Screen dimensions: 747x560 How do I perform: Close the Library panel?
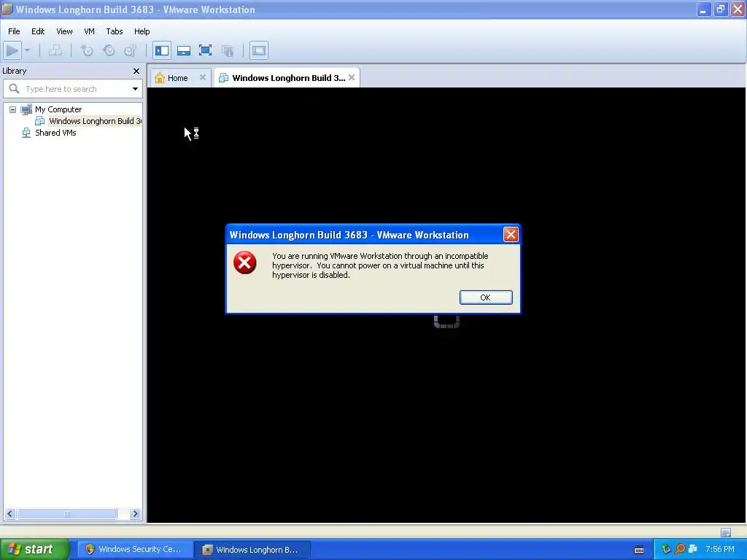136,71
